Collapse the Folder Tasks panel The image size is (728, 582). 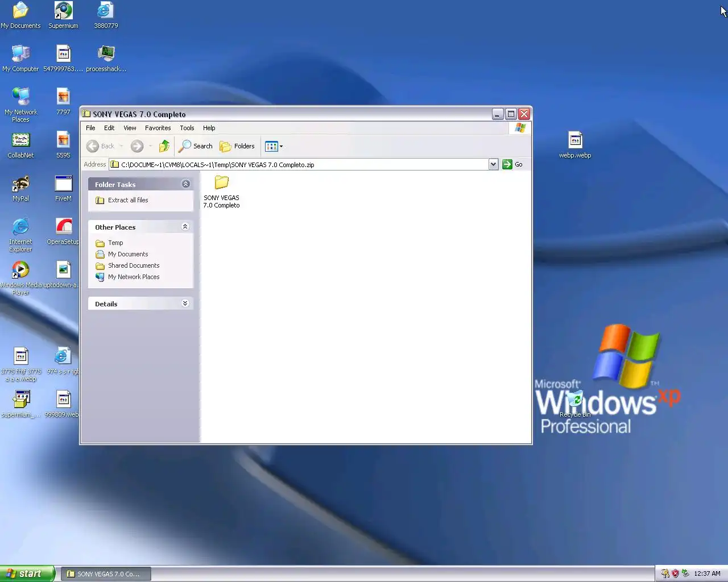pyautogui.click(x=185, y=184)
